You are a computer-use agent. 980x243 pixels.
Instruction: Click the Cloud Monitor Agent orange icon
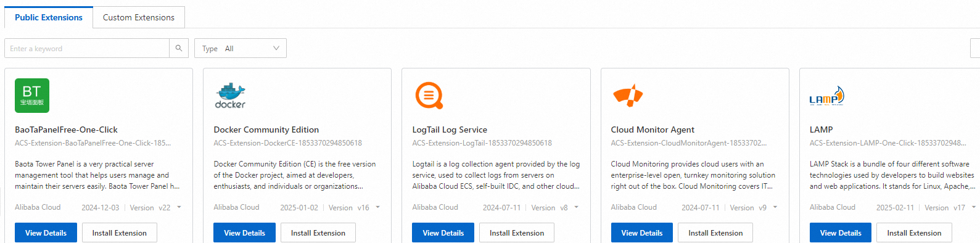point(628,95)
